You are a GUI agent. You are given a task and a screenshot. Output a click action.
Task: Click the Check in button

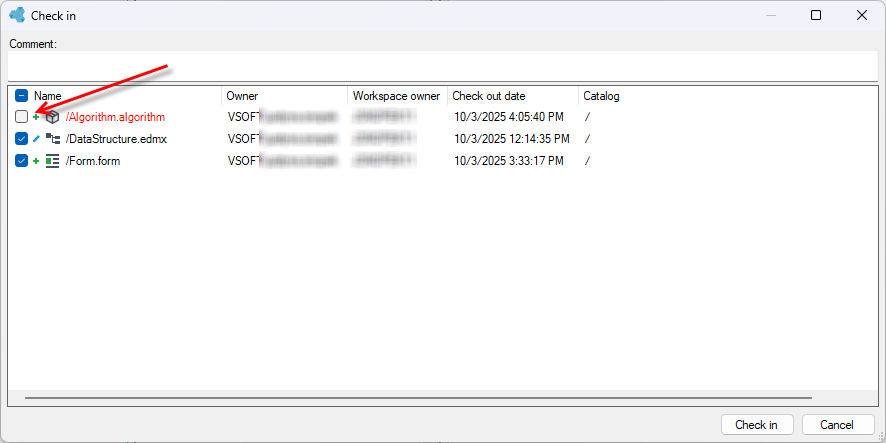757,425
